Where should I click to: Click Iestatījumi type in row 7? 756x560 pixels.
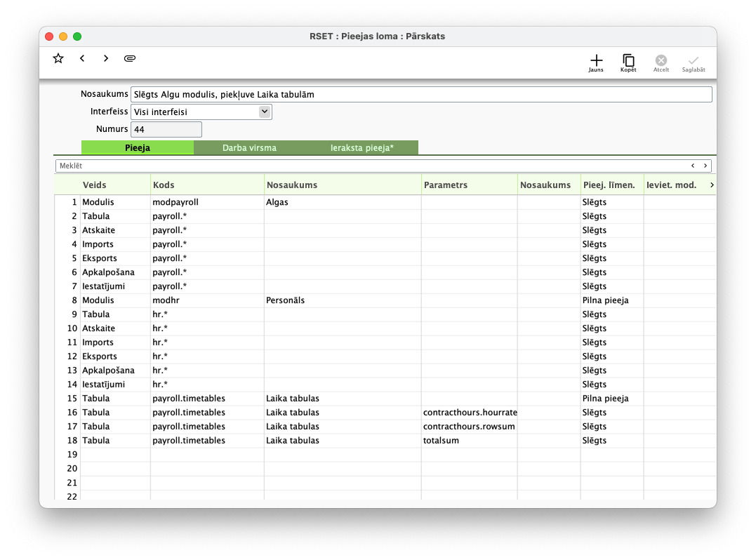point(115,286)
